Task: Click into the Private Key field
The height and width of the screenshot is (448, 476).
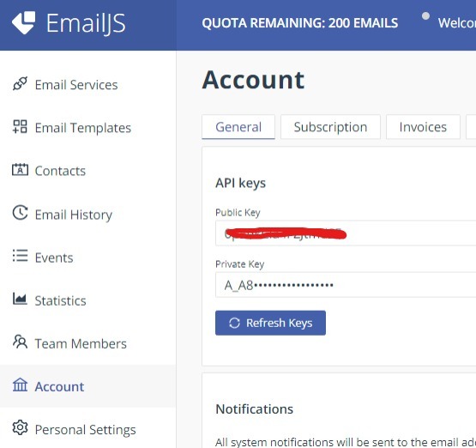Action: click(x=346, y=285)
